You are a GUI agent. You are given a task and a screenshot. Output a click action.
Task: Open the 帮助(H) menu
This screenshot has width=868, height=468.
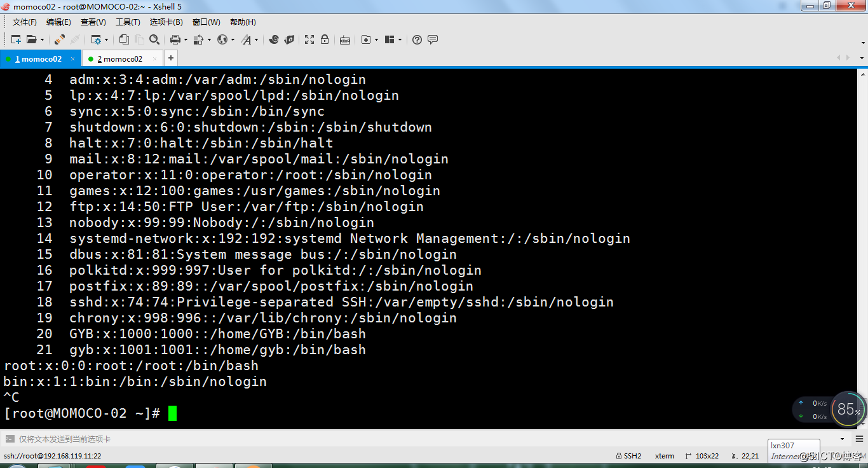pos(243,22)
